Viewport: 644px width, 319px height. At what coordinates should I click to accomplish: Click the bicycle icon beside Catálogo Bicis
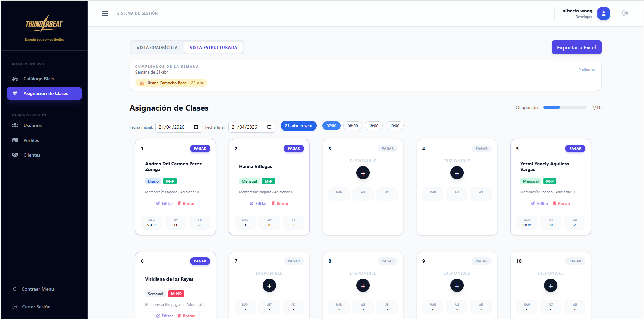(15, 79)
